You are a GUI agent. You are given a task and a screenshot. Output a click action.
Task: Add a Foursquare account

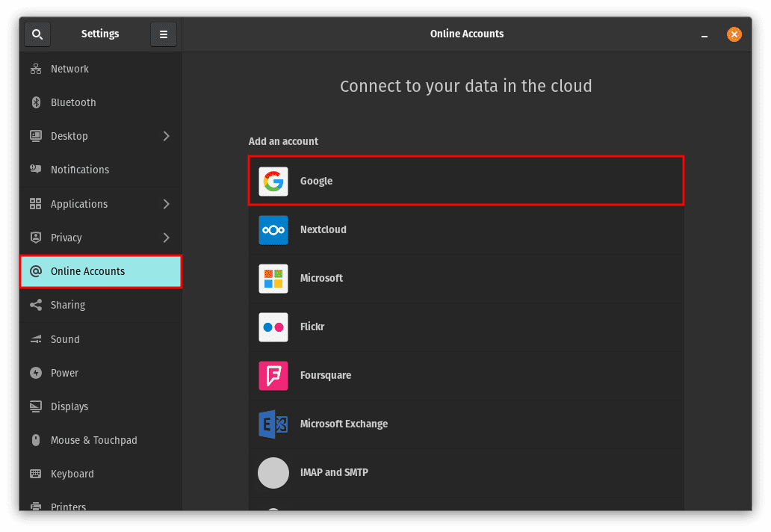point(466,376)
